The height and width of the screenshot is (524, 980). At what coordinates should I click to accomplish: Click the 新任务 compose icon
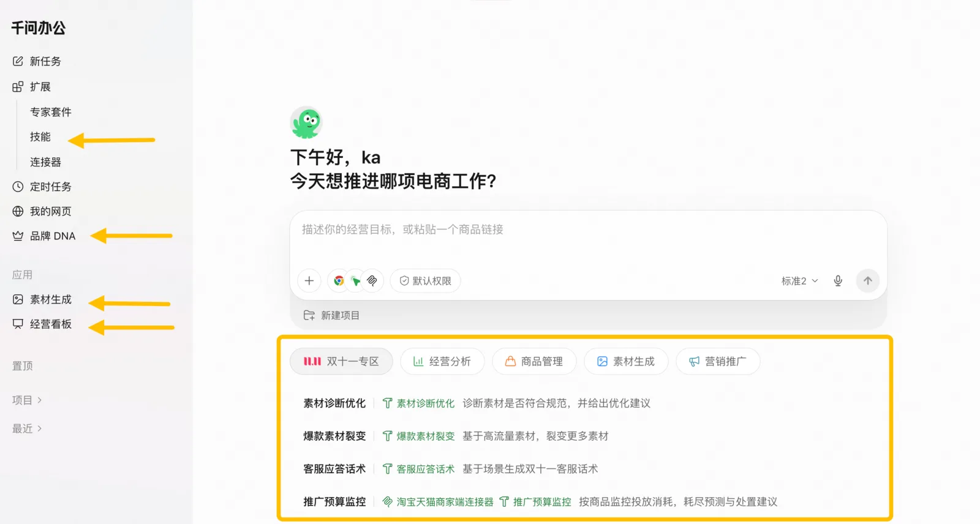pyautogui.click(x=18, y=61)
